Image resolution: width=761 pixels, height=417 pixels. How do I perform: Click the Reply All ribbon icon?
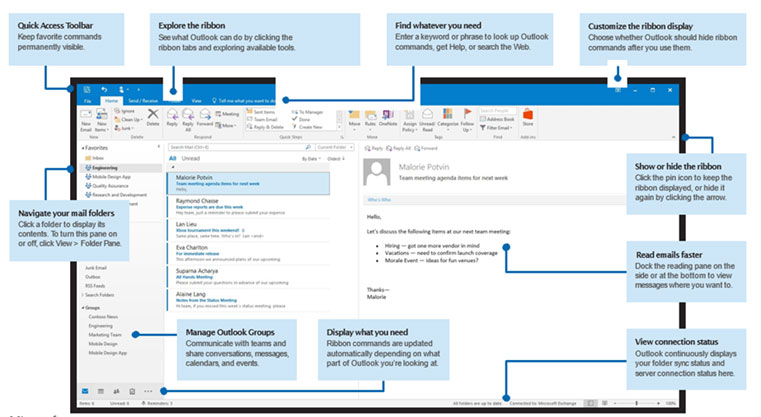tap(188, 119)
